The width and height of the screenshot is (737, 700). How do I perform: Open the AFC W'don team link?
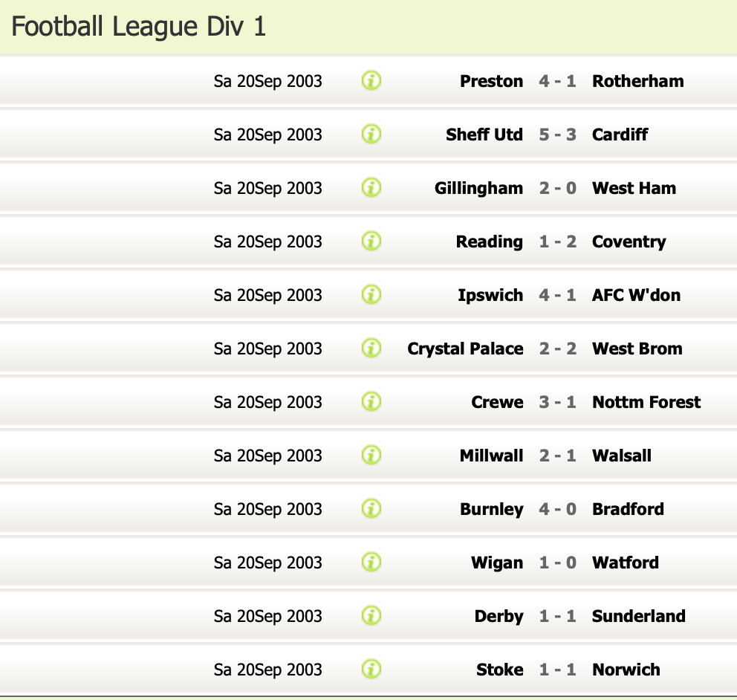click(636, 295)
